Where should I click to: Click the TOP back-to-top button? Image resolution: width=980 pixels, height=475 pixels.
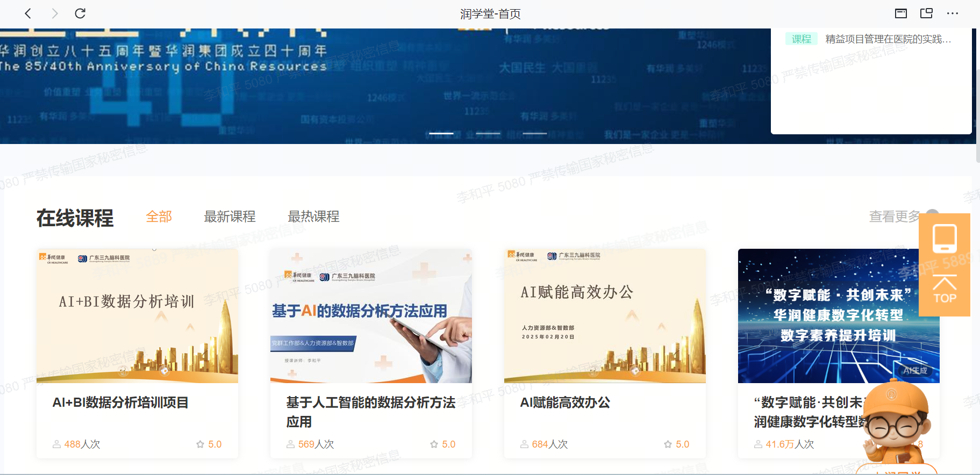point(945,290)
